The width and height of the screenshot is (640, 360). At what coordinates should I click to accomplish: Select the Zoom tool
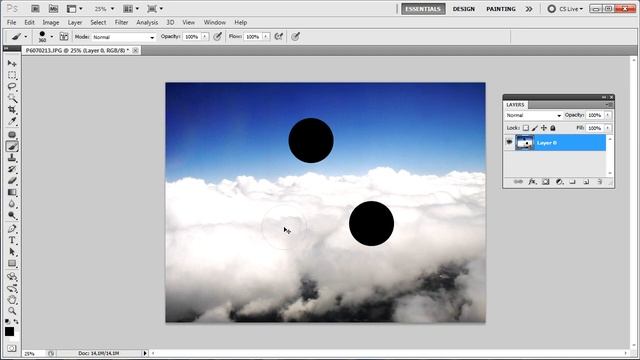pyautogui.click(x=12, y=311)
